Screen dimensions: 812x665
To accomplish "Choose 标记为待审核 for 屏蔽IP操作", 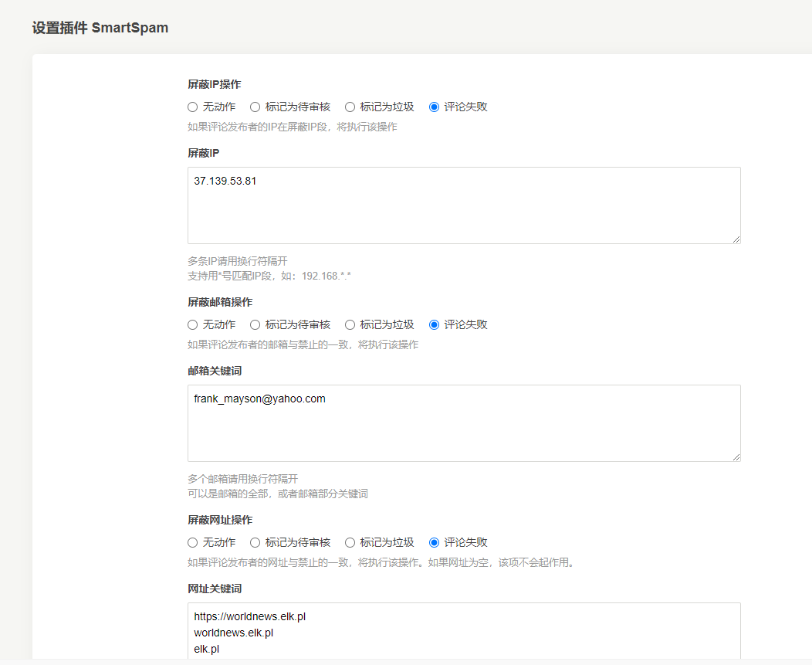I will [255, 107].
